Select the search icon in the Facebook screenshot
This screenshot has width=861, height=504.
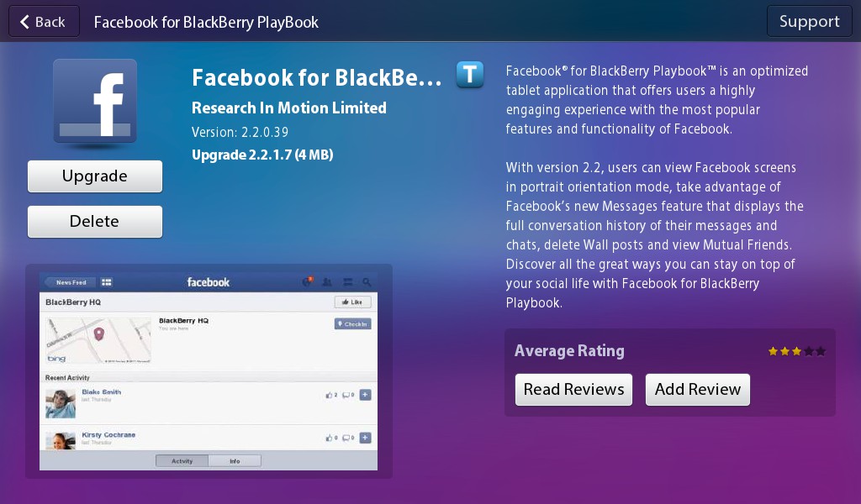367,282
